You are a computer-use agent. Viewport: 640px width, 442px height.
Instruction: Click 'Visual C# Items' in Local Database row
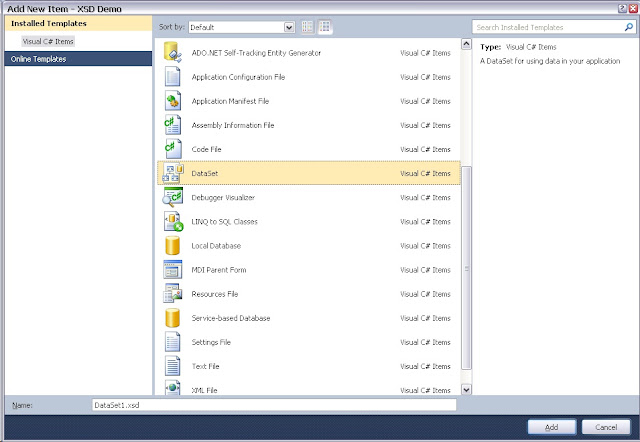point(425,246)
